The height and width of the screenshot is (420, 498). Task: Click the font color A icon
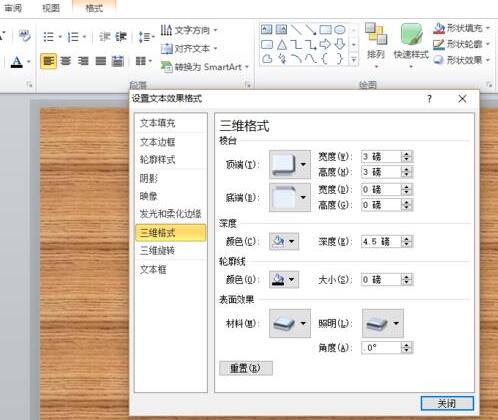[16, 62]
